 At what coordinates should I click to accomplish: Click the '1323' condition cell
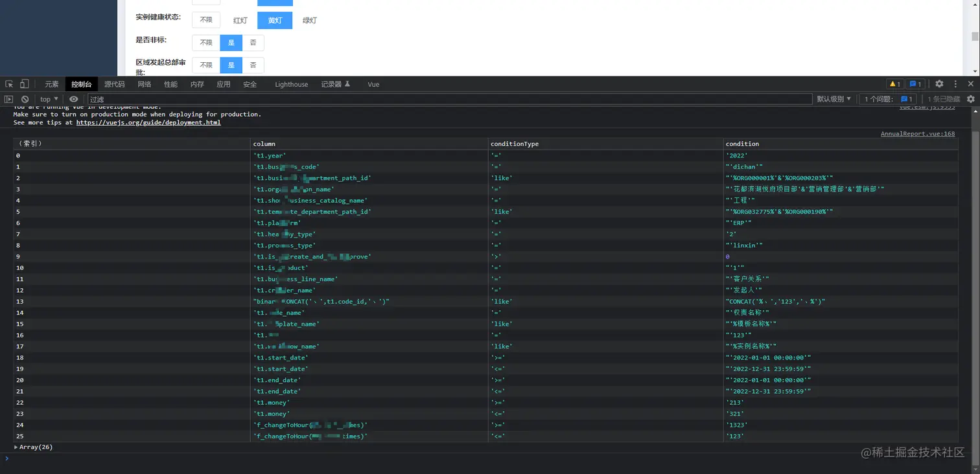(x=841, y=425)
